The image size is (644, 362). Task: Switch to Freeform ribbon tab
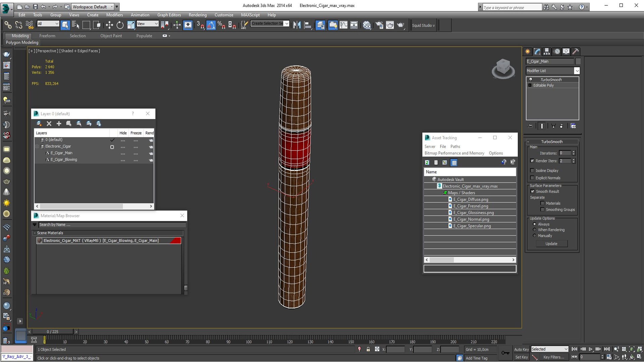pos(47,36)
